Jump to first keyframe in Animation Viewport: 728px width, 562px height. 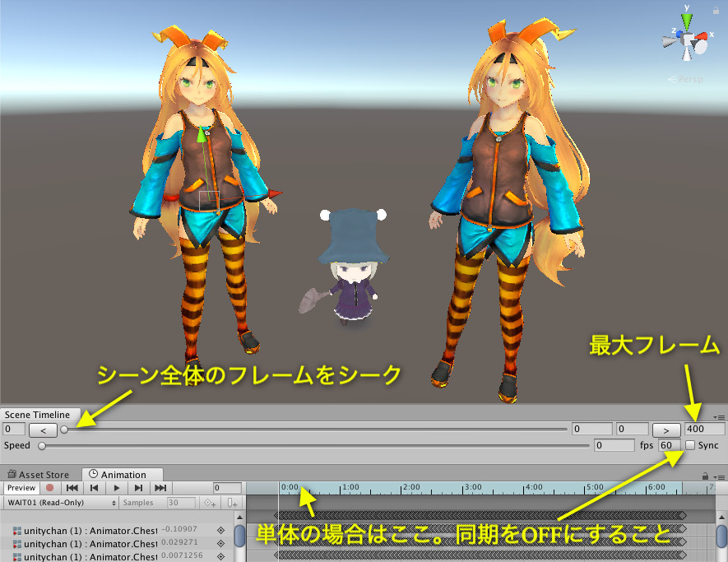(72, 488)
